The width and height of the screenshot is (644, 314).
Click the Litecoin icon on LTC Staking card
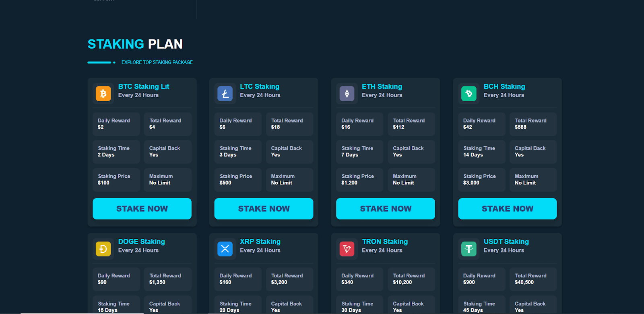(x=225, y=94)
